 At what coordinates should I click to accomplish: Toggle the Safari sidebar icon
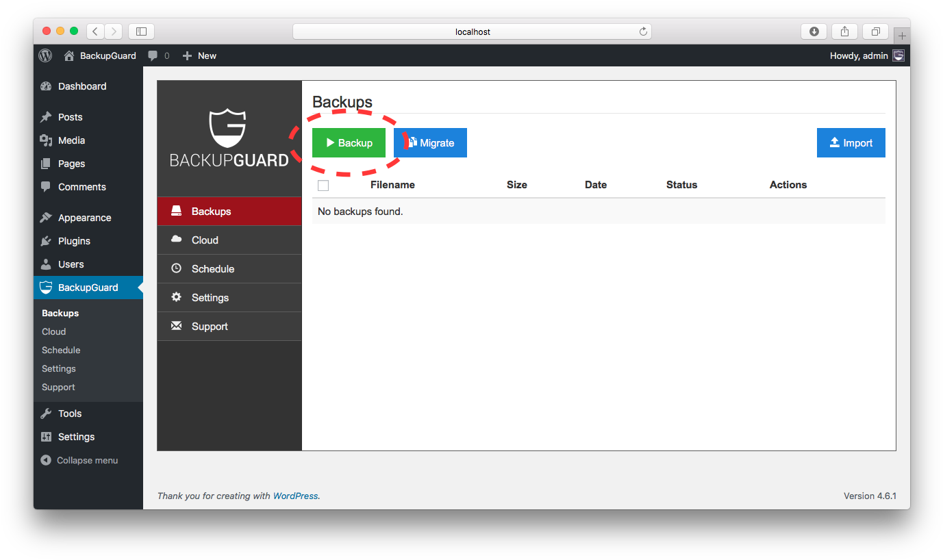tap(141, 31)
